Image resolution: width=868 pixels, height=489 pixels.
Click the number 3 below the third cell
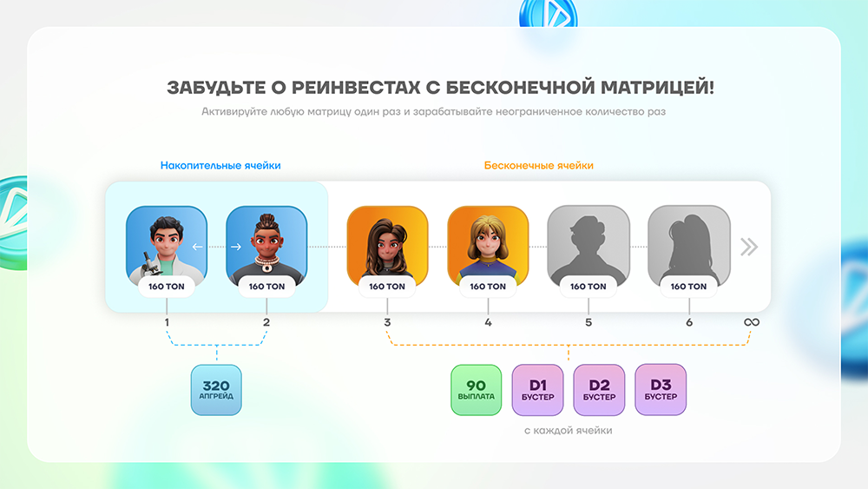(387, 322)
